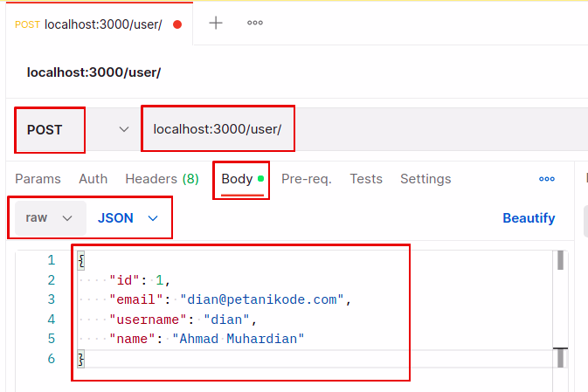
Task: Click the body editor vertical scrollbar
Action: 560,306
